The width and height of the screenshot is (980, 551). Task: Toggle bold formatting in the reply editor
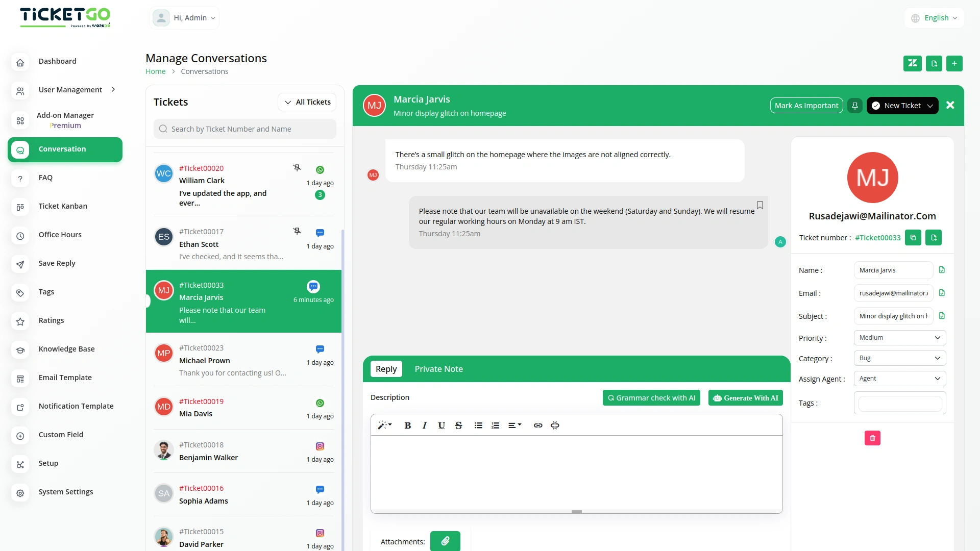(x=407, y=425)
